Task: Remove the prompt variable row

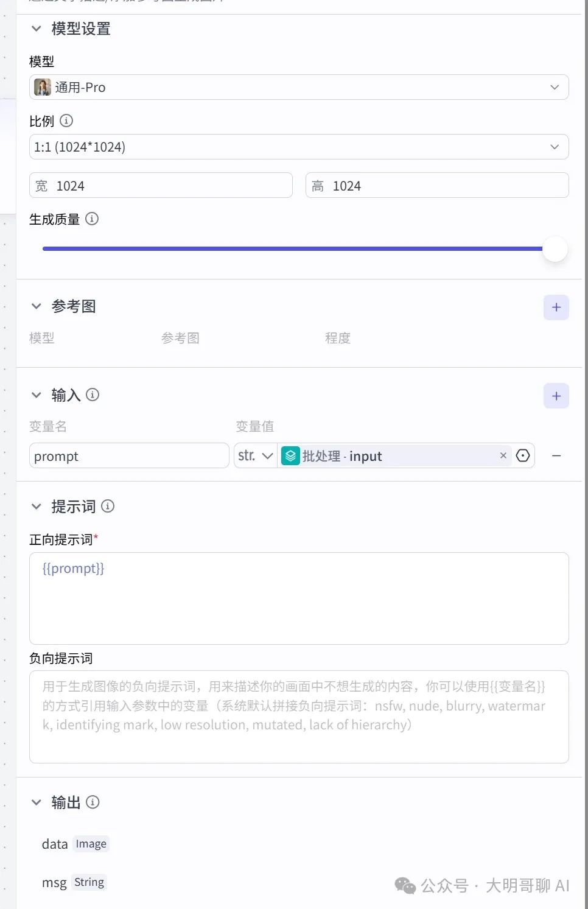Action: coord(556,456)
